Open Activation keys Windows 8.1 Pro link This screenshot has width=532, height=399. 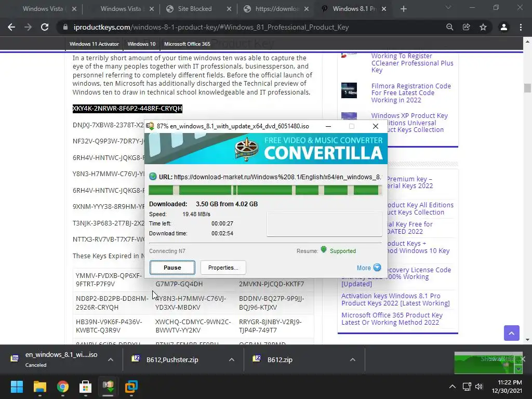pyautogui.click(x=395, y=300)
